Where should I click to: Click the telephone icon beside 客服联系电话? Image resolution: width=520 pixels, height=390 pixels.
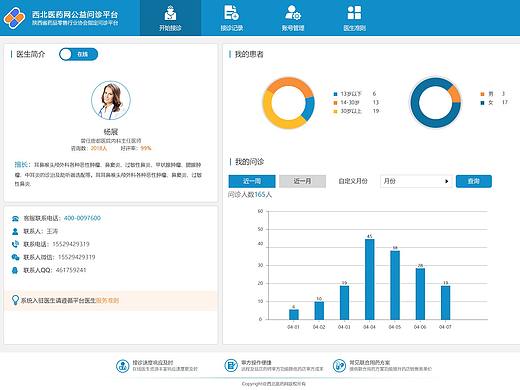coord(15,218)
